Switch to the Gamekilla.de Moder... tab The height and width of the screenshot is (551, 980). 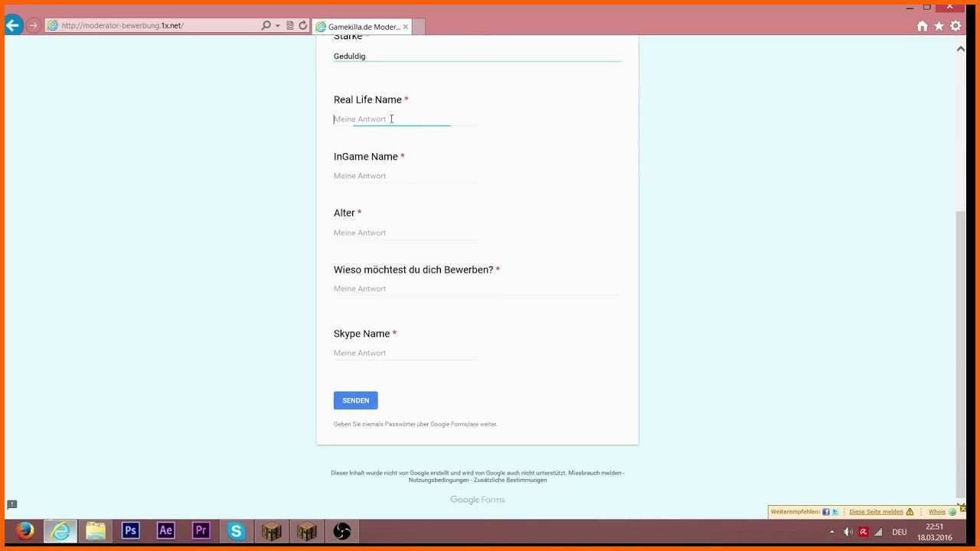(x=364, y=27)
